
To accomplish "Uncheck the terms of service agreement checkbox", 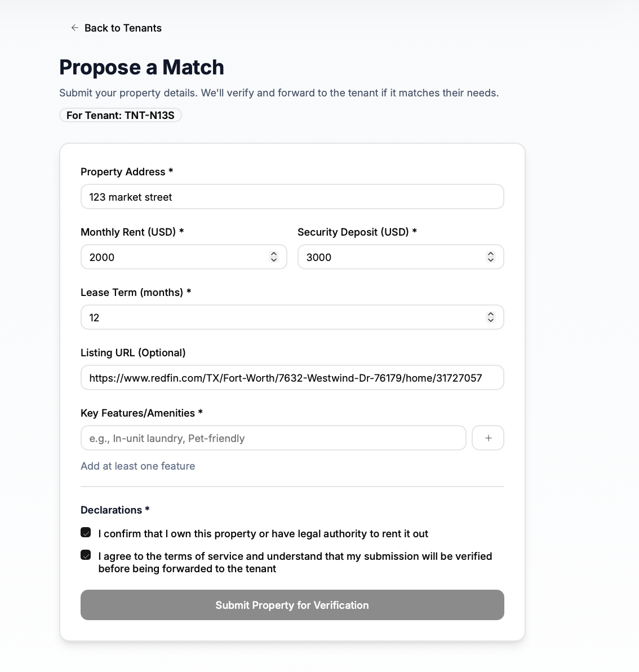I will click(x=86, y=555).
